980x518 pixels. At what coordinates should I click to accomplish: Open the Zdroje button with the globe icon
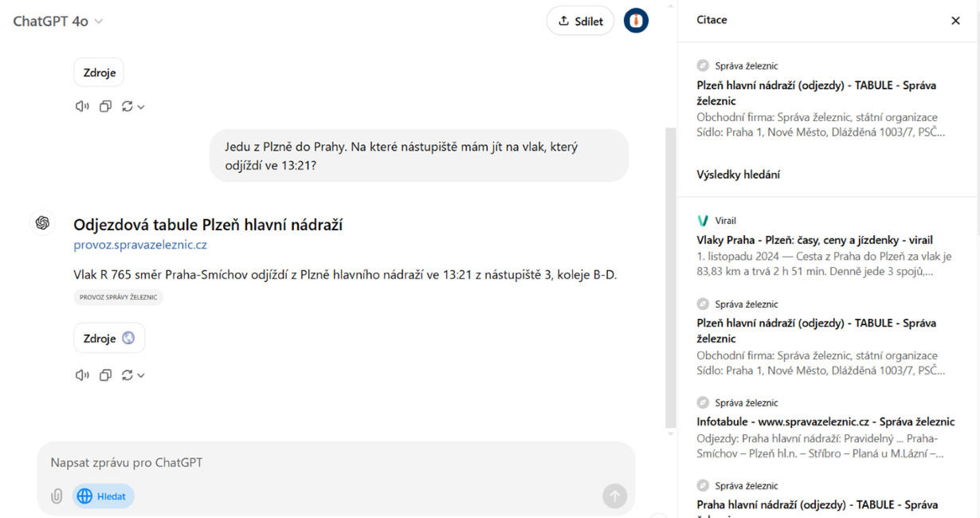[109, 338]
